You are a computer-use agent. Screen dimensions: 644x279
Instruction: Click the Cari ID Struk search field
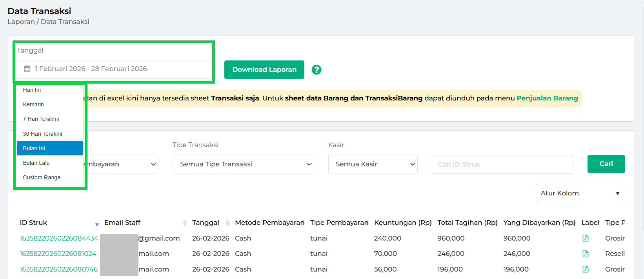click(502, 164)
